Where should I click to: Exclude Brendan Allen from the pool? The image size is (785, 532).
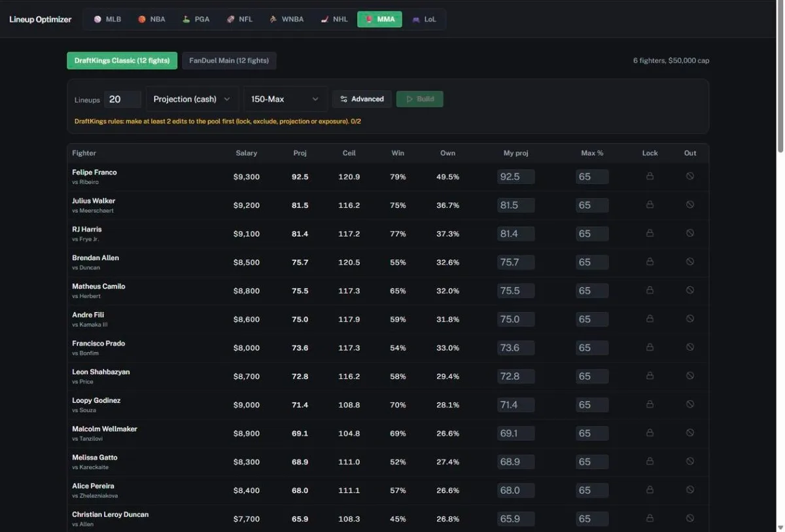(689, 262)
